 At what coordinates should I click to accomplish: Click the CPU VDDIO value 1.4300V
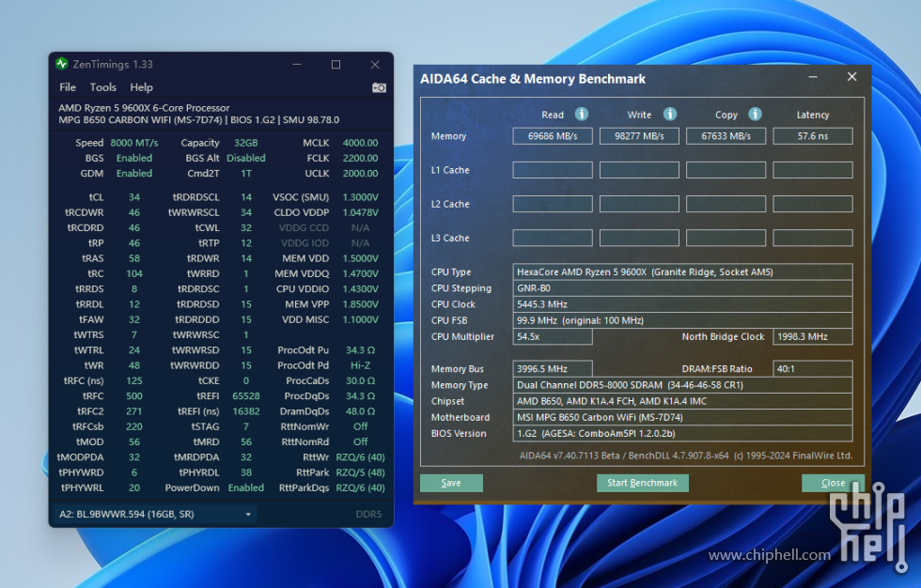point(360,288)
